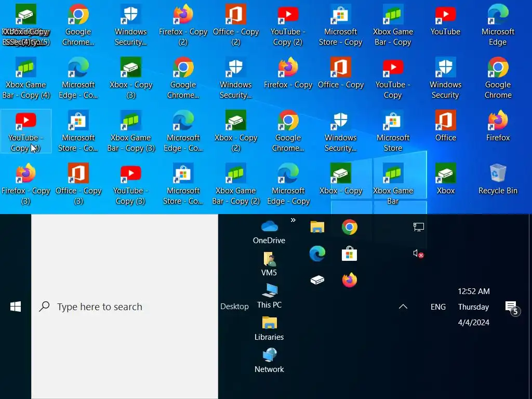Select Xbox Game Bar - Copy (2) icon
Screen dimensions: 532x399
click(x=236, y=183)
